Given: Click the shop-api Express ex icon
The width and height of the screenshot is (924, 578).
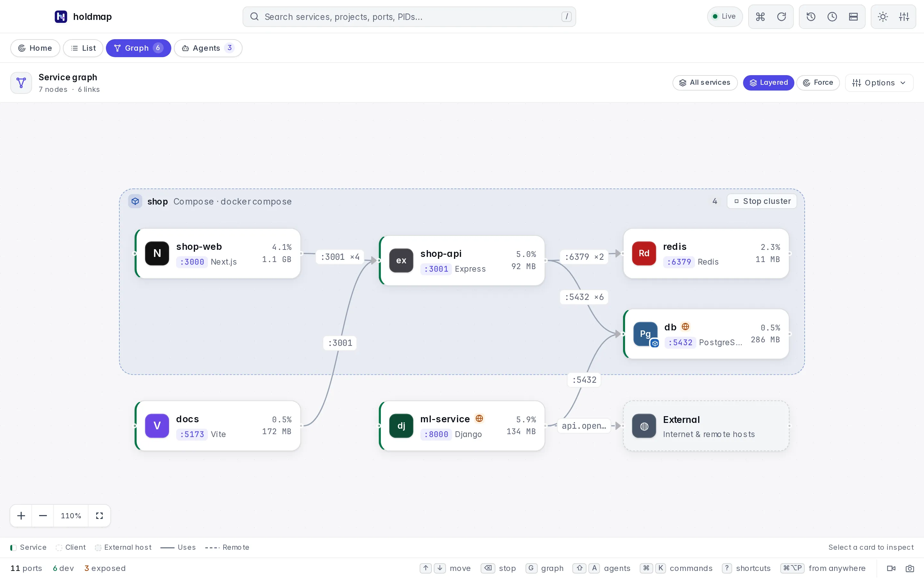Looking at the screenshot, I should [401, 260].
